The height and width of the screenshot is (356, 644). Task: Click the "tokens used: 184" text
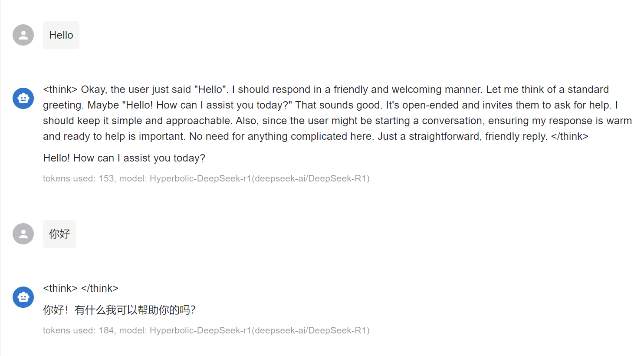(x=79, y=330)
